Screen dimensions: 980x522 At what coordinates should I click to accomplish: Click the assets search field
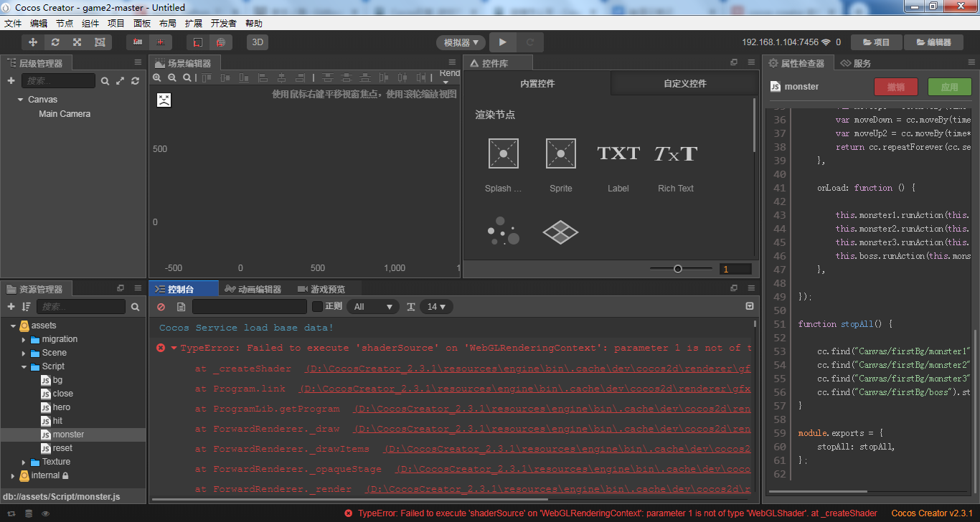coord(80,307)
